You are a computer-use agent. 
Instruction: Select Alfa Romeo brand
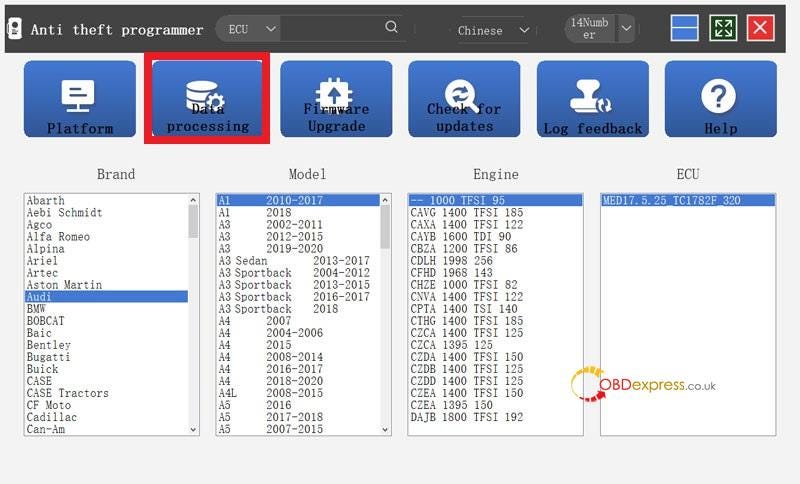pyautogui.click(x=106, y=237)
